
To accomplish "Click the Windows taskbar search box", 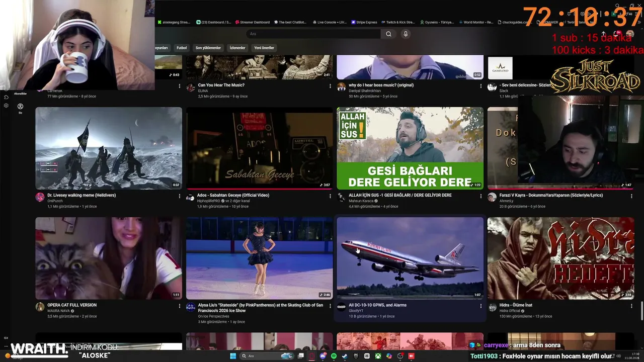I will (267, 356).
